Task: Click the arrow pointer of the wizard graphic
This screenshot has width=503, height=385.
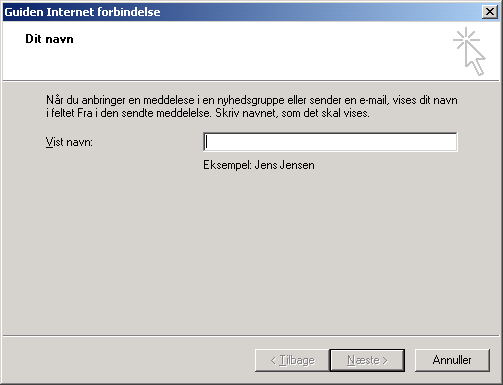Action: coord(475,59)
